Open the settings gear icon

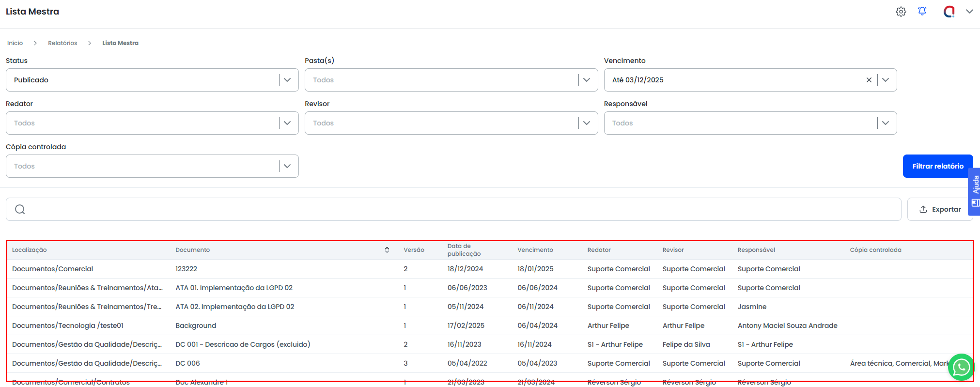tap(901, 12)
